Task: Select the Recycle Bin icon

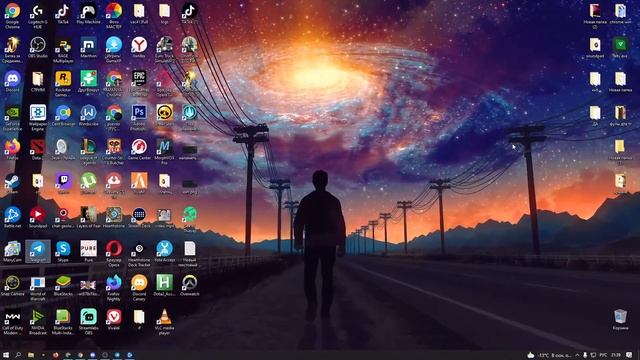Action: pyautogui.click(x=620, y=320)
